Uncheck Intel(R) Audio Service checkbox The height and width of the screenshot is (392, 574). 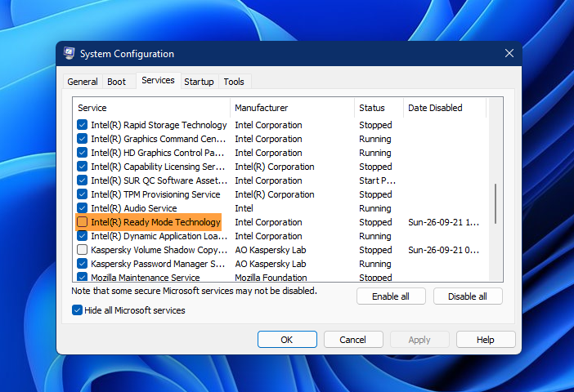coord(82,208)
